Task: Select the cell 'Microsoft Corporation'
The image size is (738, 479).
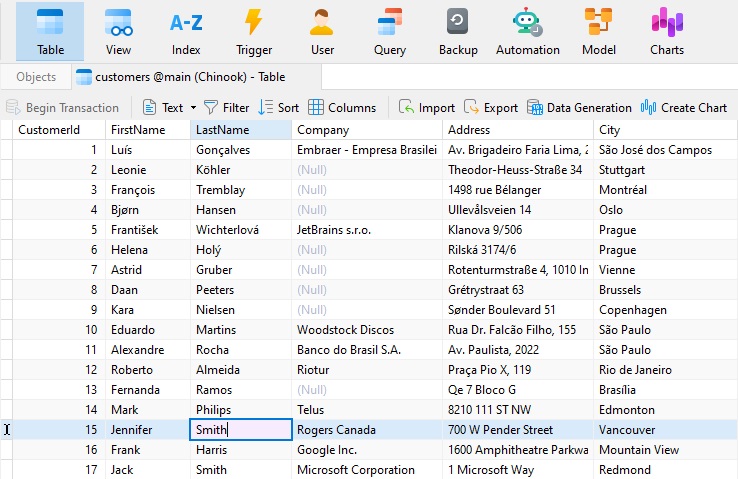Action: point(367,470)
